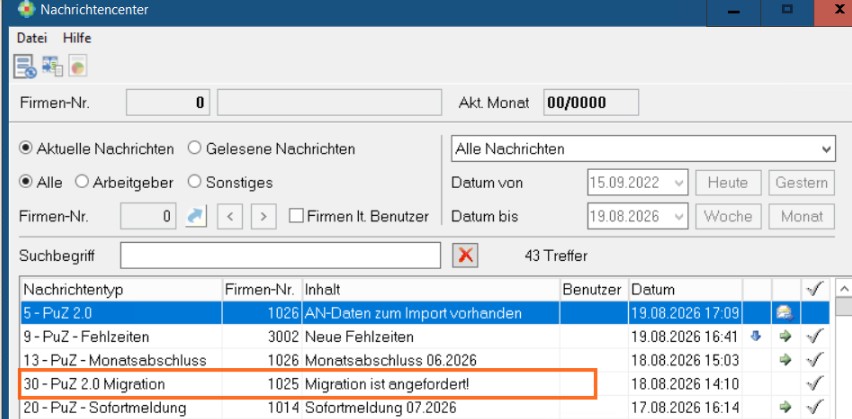This screenshot has width=852, height=419.
Task: Select the 20 - PuZ - Sofortmeldung row
Action: point(425,407)
